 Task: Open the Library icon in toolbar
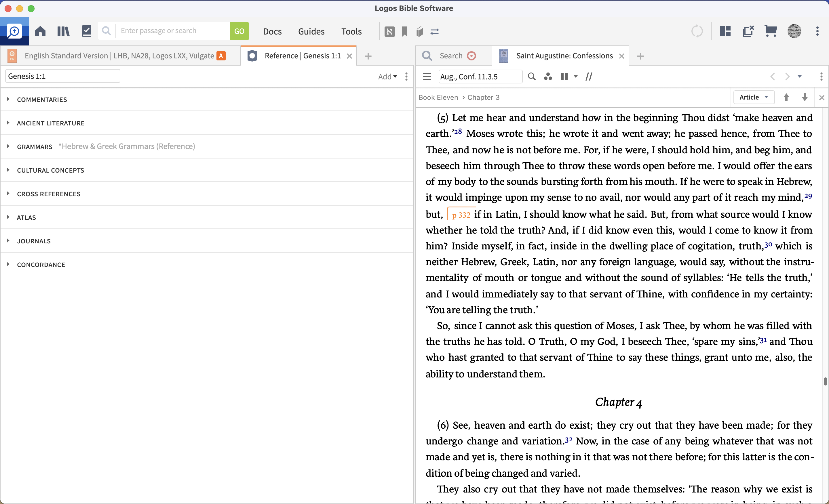[63, 31]
